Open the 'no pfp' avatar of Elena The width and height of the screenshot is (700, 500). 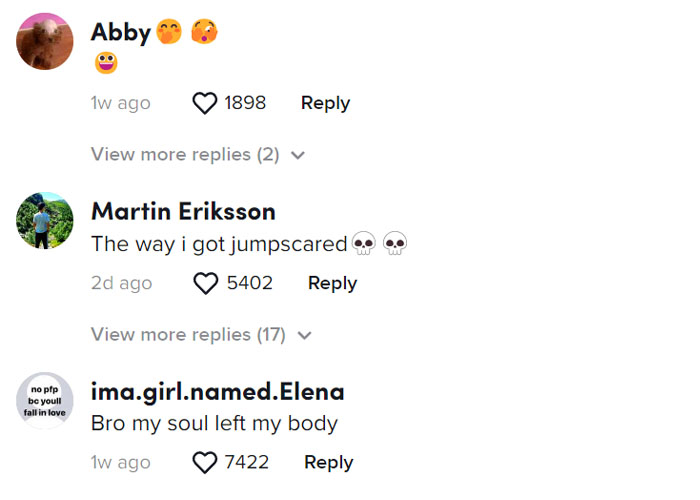click(45, 400)
